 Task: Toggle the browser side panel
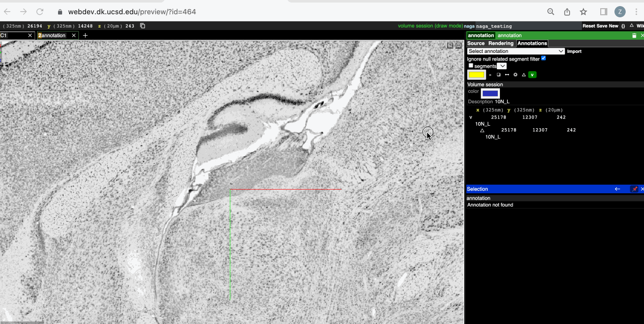pyautogui.click(x=604, y=12)
